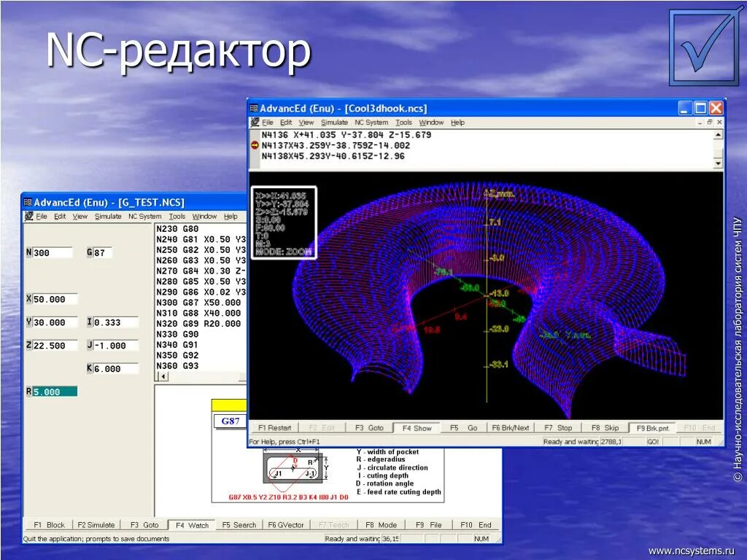Open Simulate menu in G_TEST.NCS window
This screenshot has height=560, width=747.
coord(108,216)
